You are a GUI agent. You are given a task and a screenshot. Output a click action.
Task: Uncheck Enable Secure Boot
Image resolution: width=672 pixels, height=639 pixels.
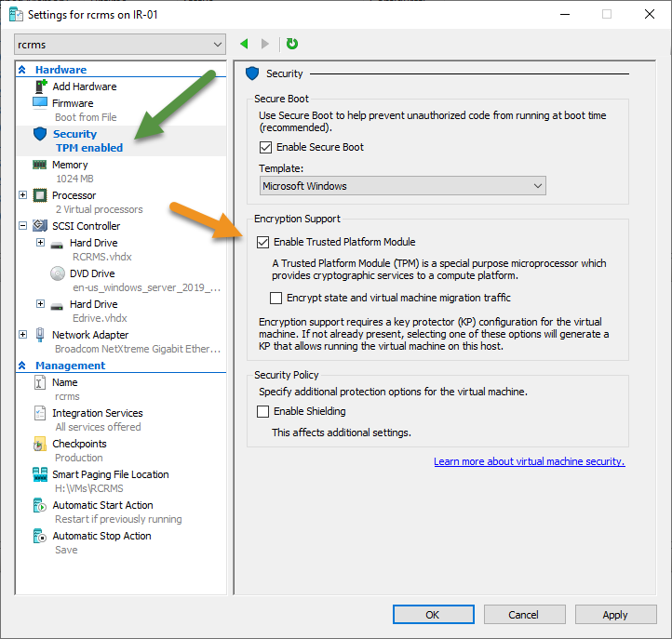pyautogui.click(x=265, y=147)
